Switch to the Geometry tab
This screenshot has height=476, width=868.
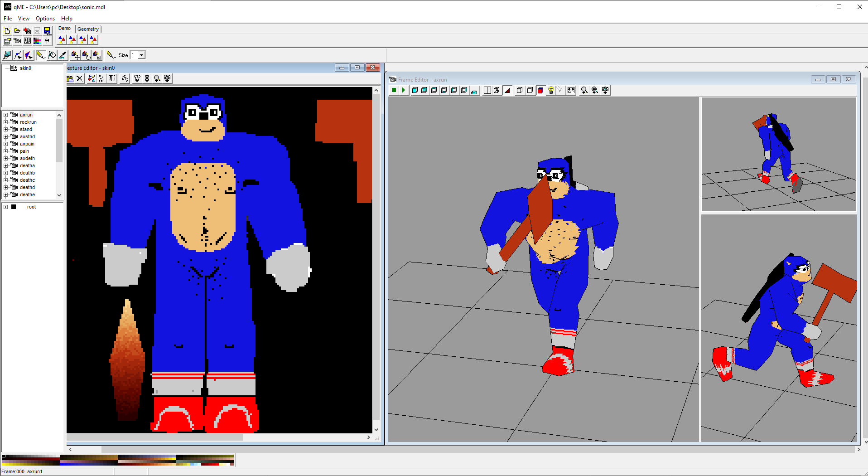point(88,29)
